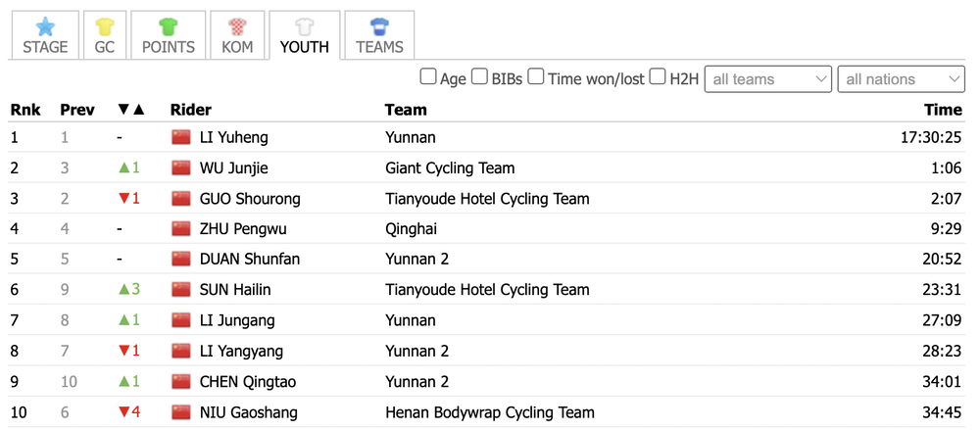Screen dimensions: 980x430
Task: Click the flag next to LI Yuheng
Action: pyautogui.click(x=181, y=137)
